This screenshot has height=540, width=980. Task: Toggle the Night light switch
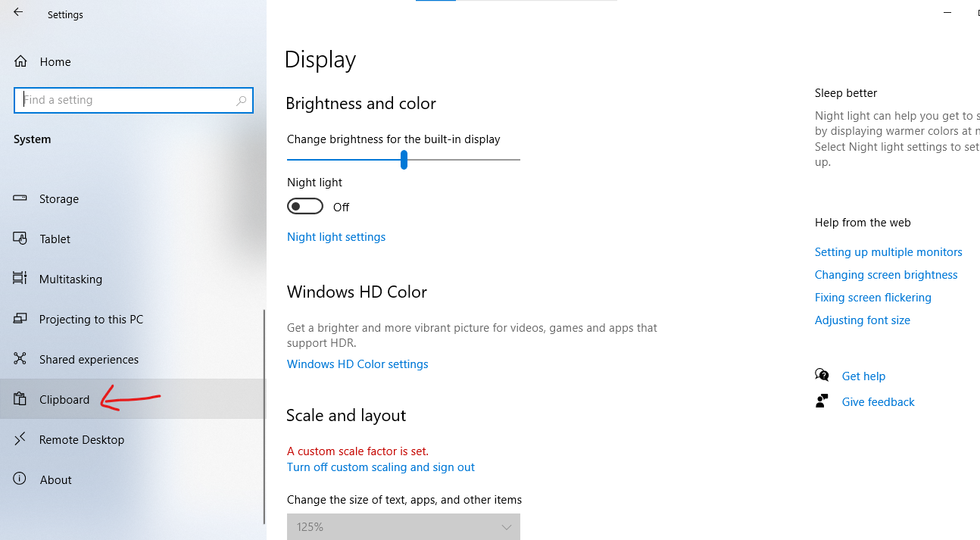pos(305,207)
